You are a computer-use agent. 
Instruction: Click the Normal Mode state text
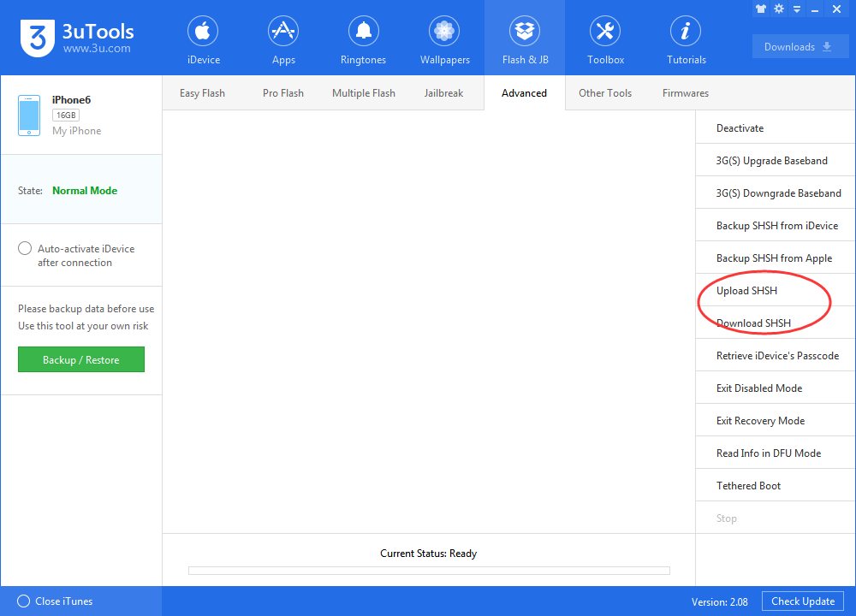tap(85, 191)
